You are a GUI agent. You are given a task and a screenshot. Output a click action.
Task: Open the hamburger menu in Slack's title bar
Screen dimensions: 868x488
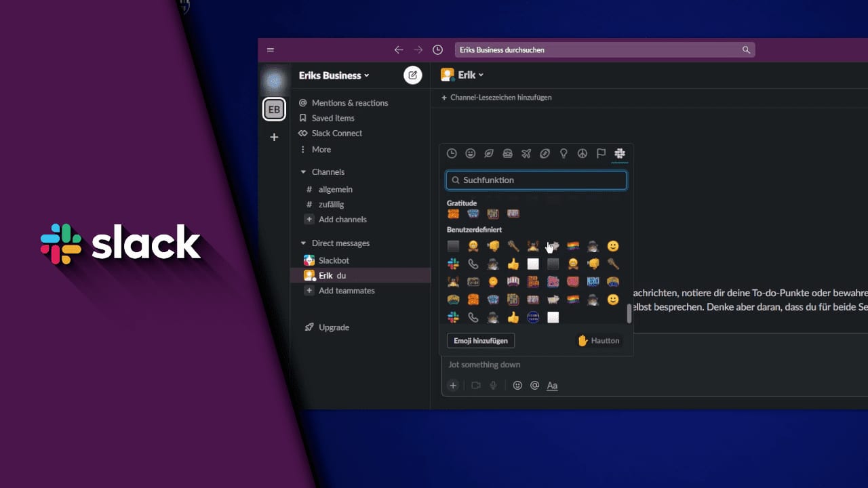pos(271,50)
